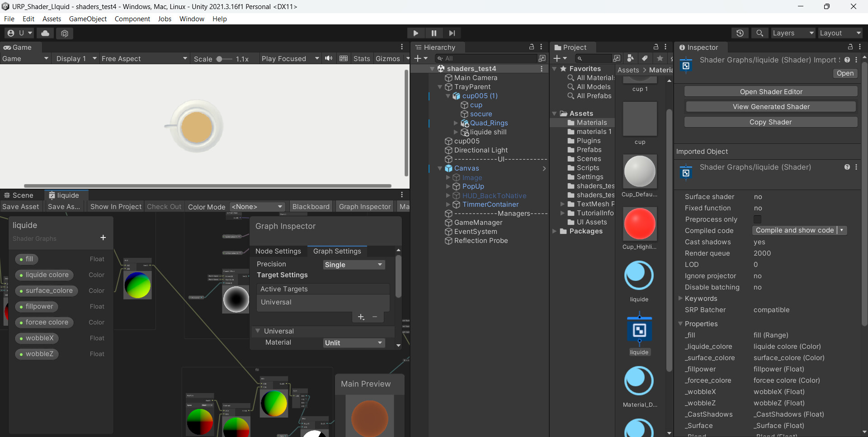Image resolution: width=868 pixels, height=437 pixels.
Task: Open the Undo History icon near the search
Action: click(740, 33)
